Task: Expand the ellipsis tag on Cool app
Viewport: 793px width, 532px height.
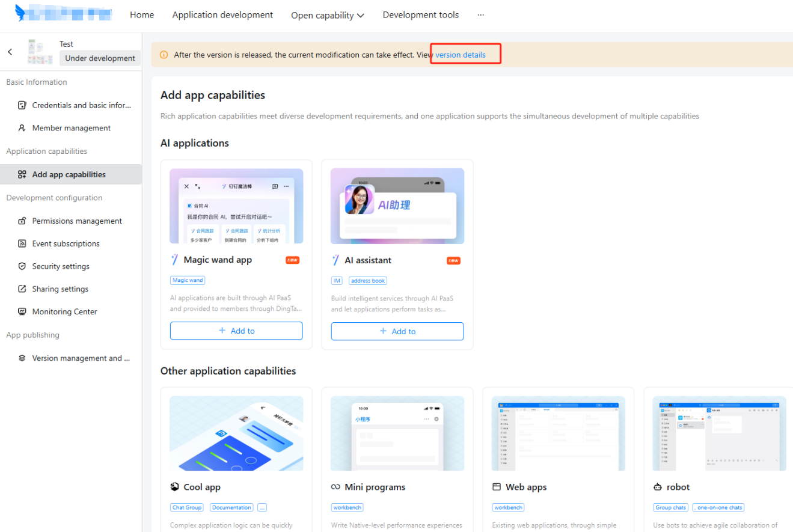Action: [x=262, y=507]
